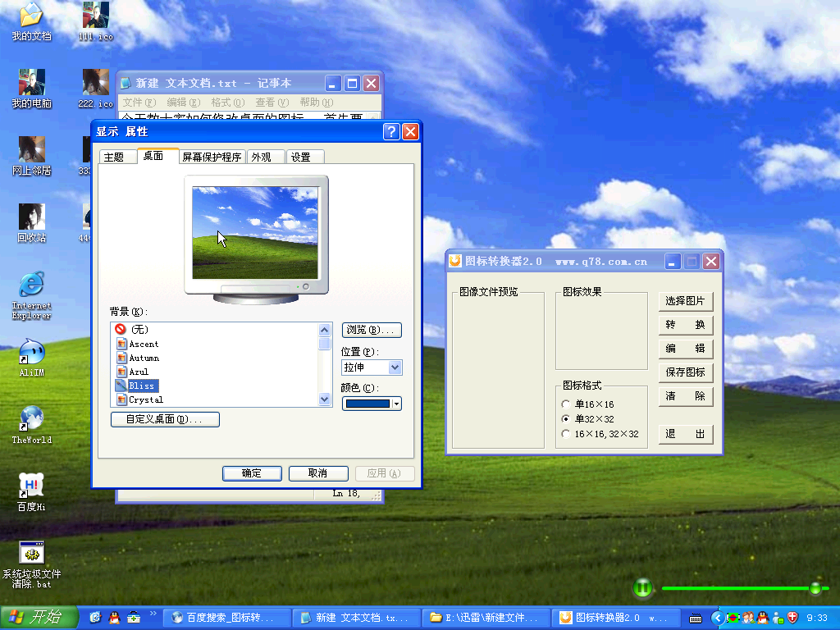Select 系统垃圾文件清除.bat file icon

[x=32, y=564]
